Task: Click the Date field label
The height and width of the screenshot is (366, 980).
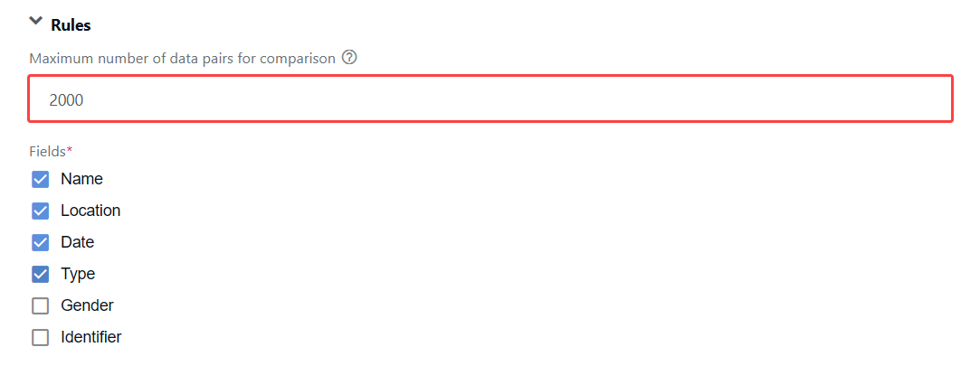Action: (x=78, y=242)
